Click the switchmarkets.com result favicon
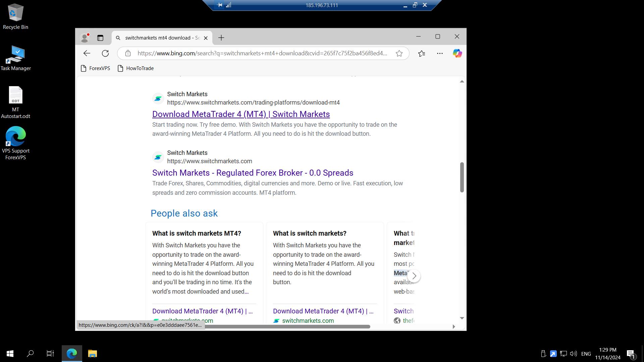The image size is (644, 362). click(x=158, y=157)
